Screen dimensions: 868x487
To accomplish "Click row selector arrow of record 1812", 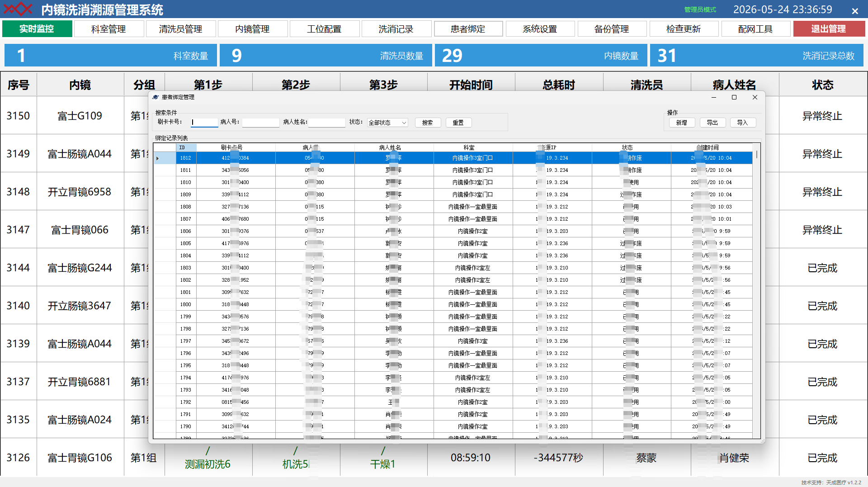I will point(165,158).
